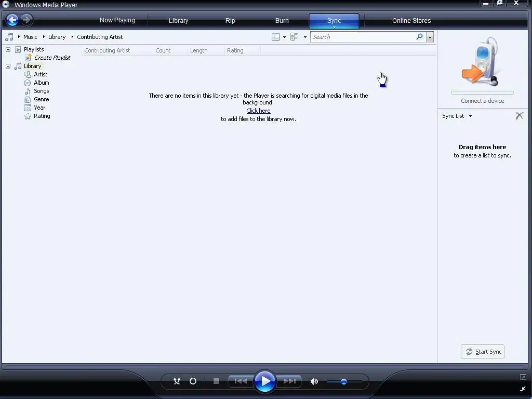The width and height of the screenshot is (532, 399).
Task: Click the Back navigation arrow button
Action: (12, 20)
